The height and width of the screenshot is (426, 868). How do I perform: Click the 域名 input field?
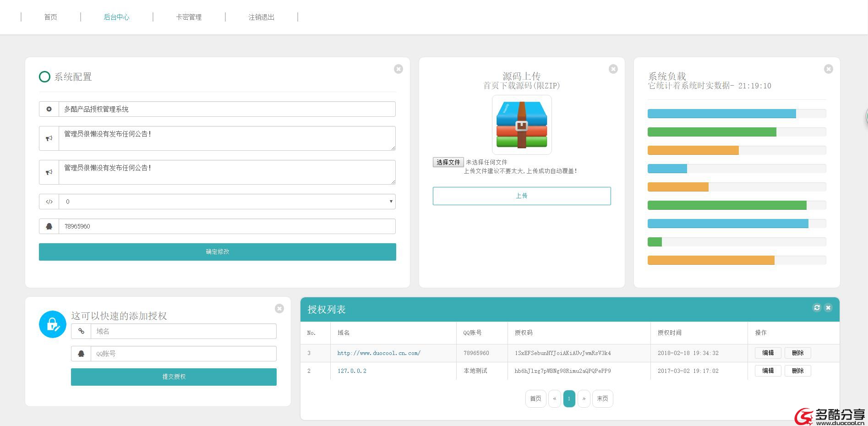tap(184, 331)
